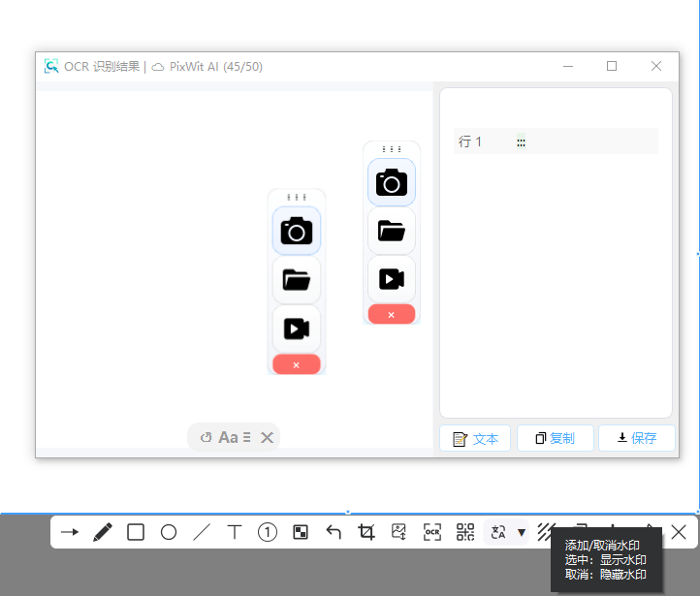
Task: Click the translate tool icon
Action: pyautogui.click(x=499, y=532)
